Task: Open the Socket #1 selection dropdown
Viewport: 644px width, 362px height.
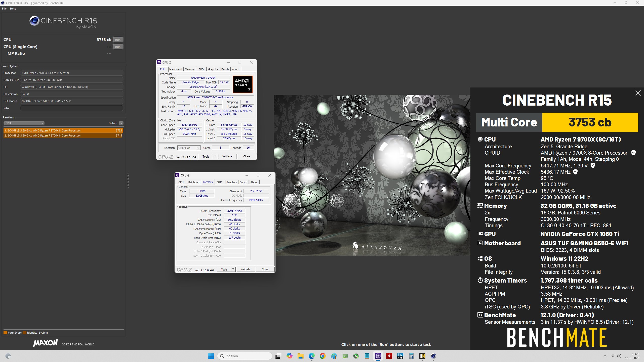Action: point(189,148)
